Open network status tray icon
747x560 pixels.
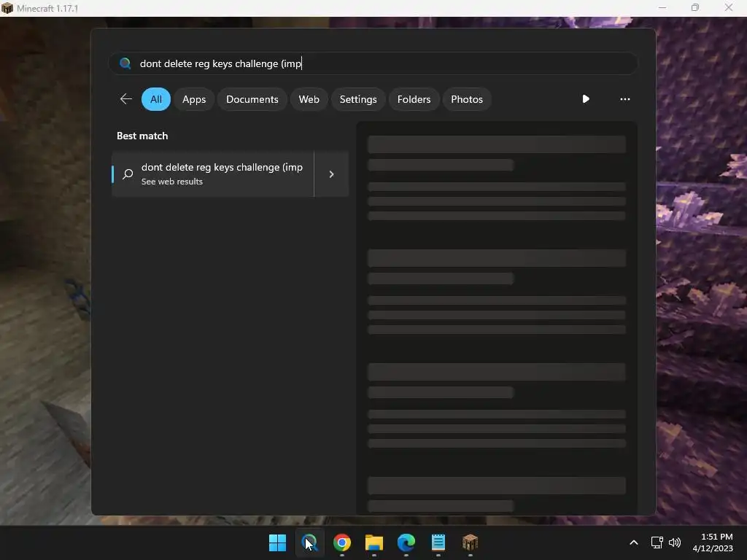click(657, 542)
